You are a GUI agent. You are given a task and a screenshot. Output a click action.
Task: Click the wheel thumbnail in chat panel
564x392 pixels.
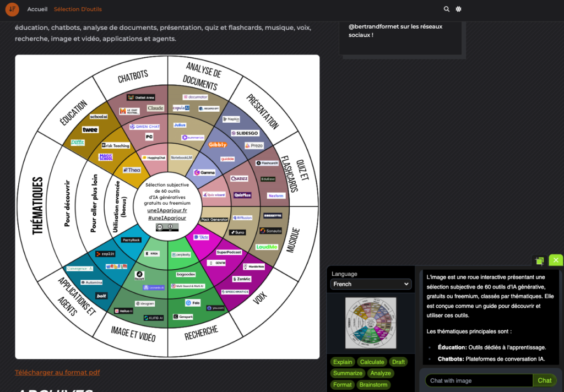tap(371, 323)
